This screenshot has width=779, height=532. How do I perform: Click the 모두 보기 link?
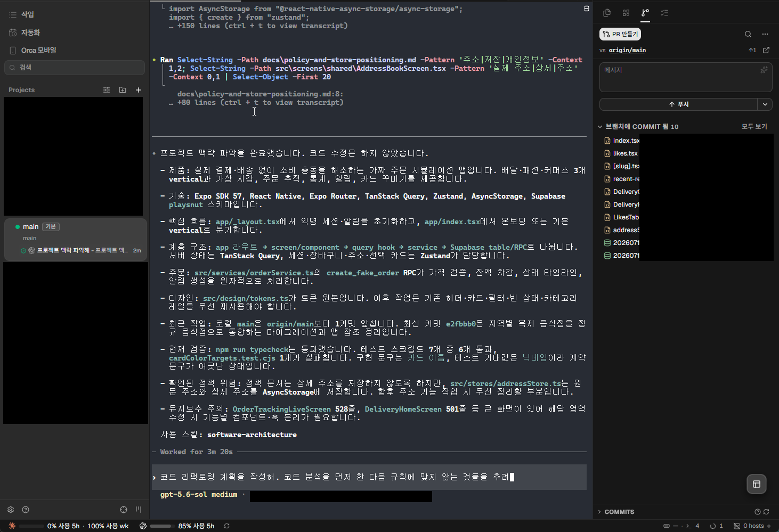click(x=754, y=126)
